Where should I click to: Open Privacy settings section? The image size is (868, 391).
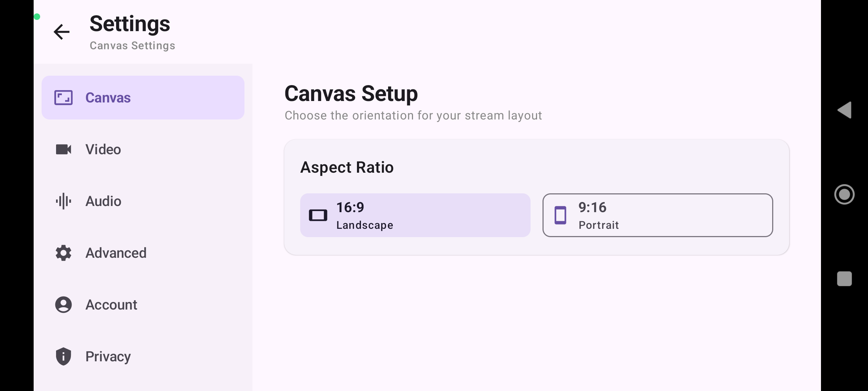[x=143, y=356]
